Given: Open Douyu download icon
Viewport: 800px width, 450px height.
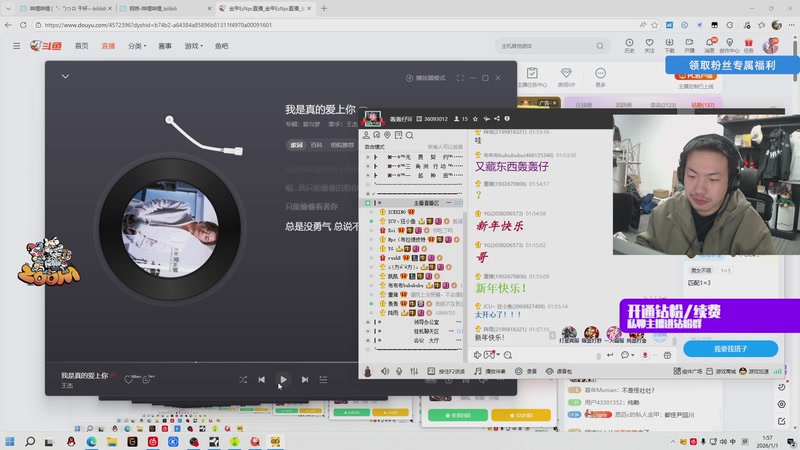Looking at the screenshot, I should [669, 45].
